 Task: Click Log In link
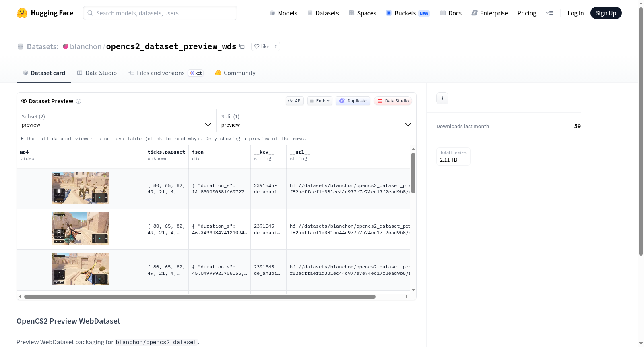(576, 13)
